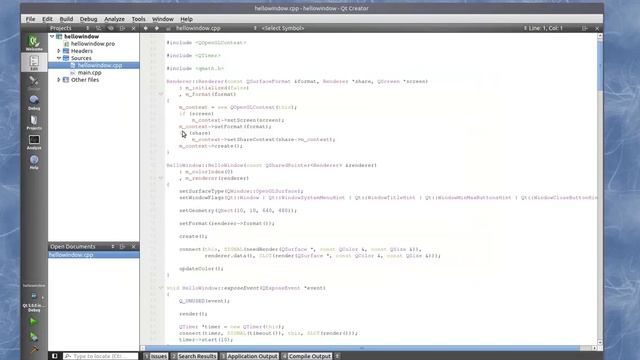Image resolution: width=640 pixels, height=360 pixels.
Task: Open the Analyze menu
Action: [114, 19]
